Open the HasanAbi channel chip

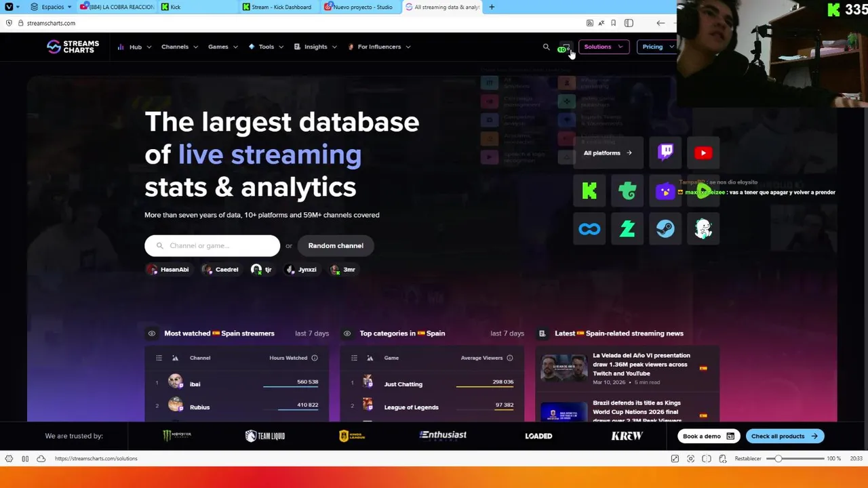168,270
